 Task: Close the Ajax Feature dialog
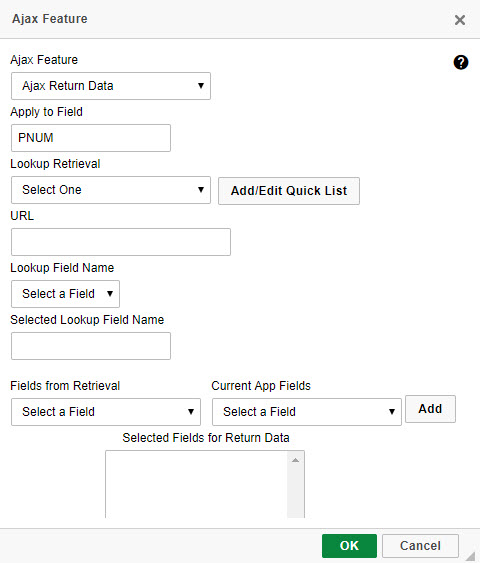[460, 20]
